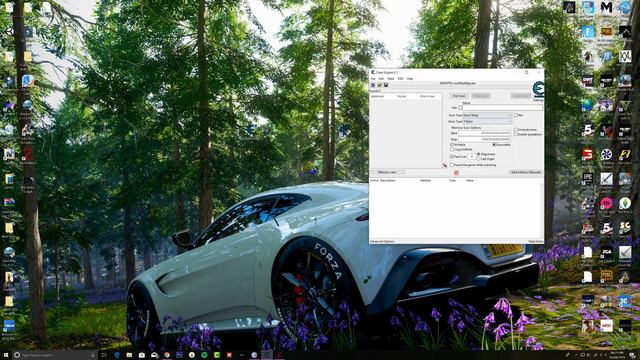This screenshot has width=640, height=360.
Task: Open the Value Type dropdown
Action: [487, 122]
